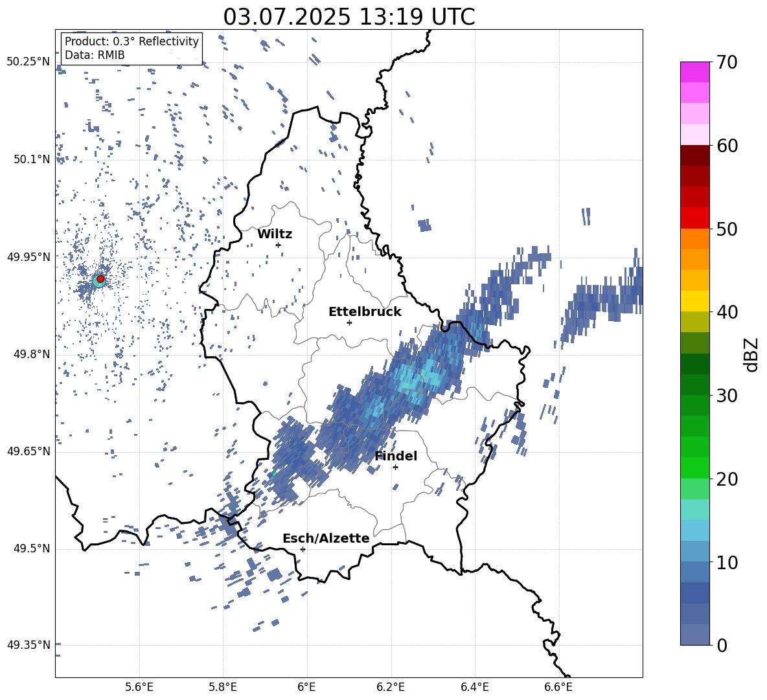The image size is (767, 700).
Task: Click the 5.6°E longitude label
Action: [x=139, y=687]
